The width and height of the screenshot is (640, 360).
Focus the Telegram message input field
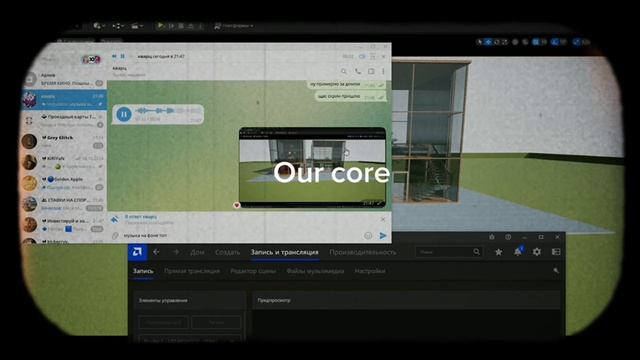tap(241, 236)
